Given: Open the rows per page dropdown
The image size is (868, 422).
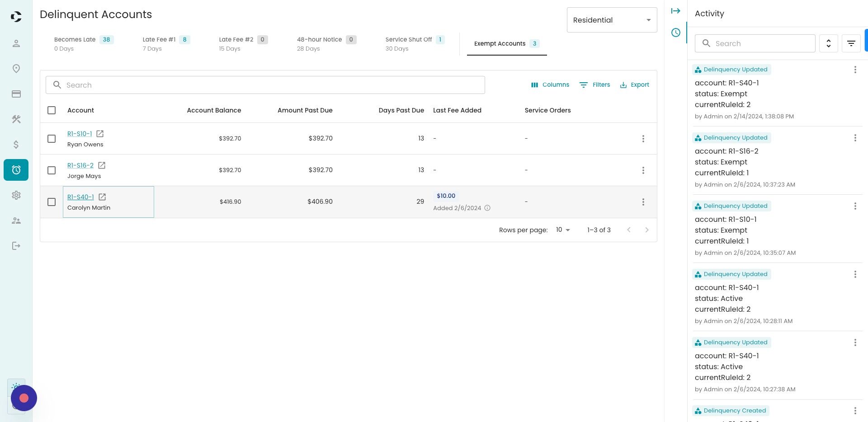Looking at the screenshot, I should 563,230.
